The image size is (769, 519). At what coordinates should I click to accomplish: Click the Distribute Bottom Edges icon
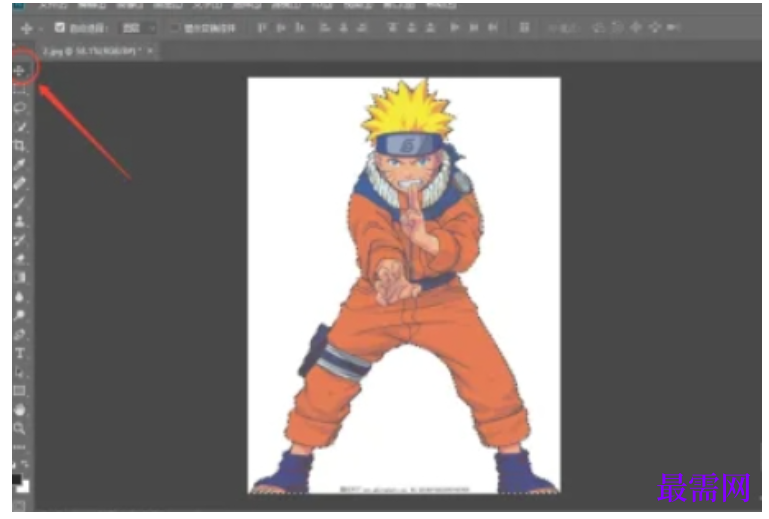[431, 27]
